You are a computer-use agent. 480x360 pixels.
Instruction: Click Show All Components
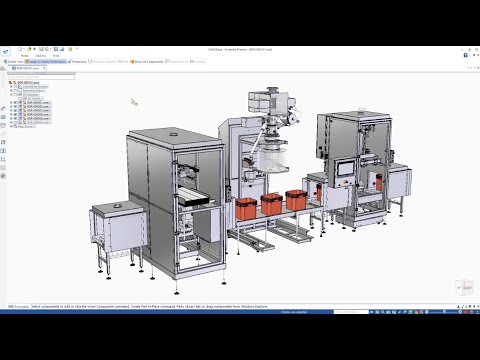point(147,62)
